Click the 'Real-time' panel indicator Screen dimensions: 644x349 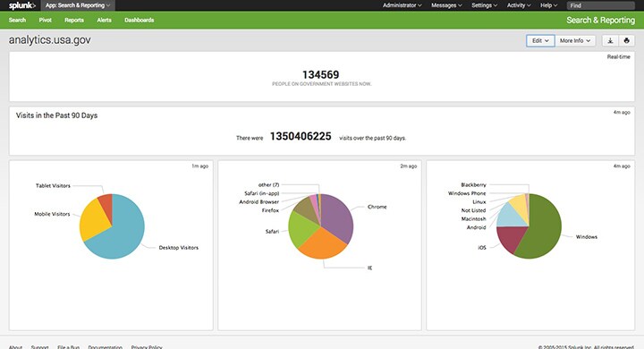tap(619, 56)
